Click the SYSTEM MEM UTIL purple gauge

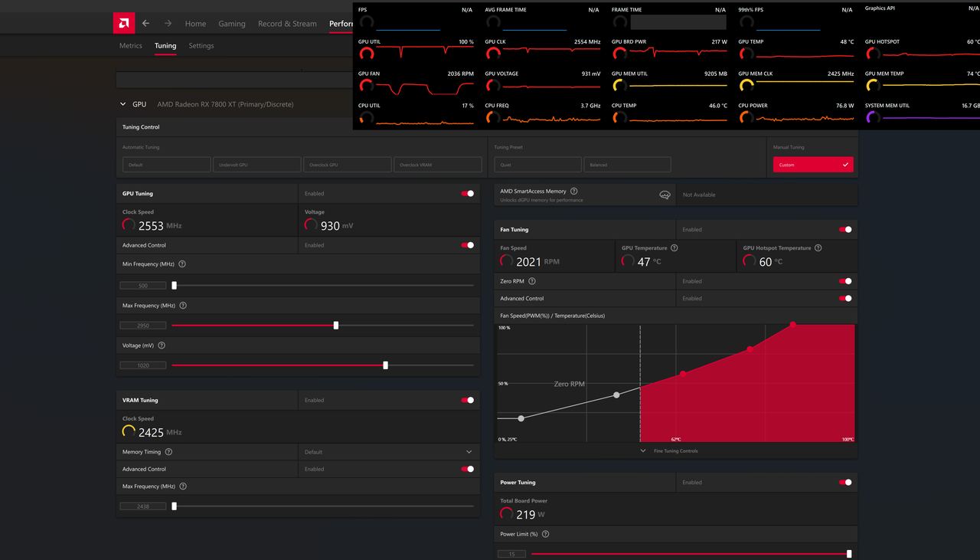coord(873,118)
